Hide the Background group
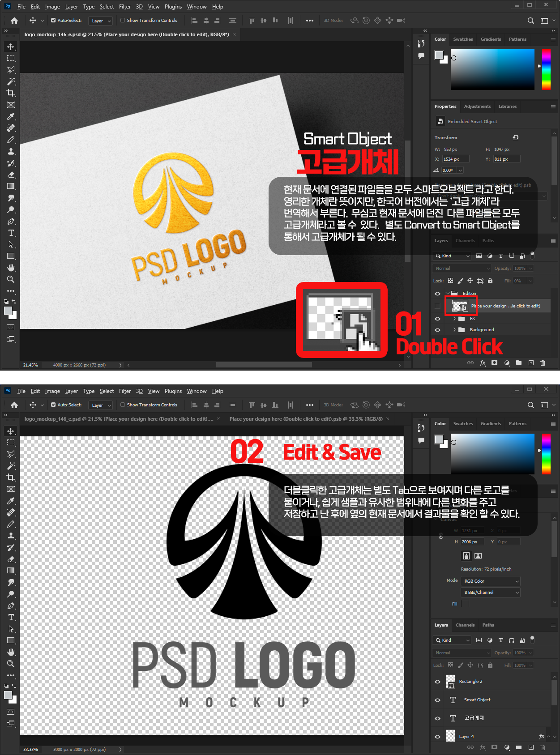 pyautogui.click(x=437, y=330)
